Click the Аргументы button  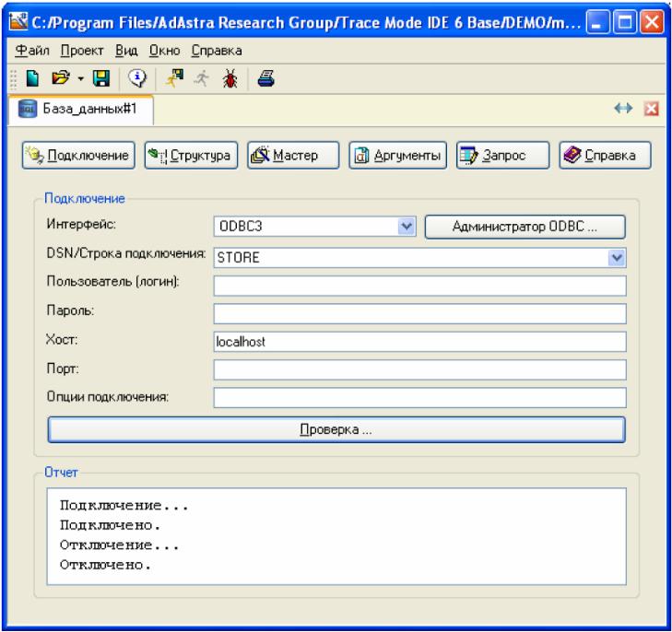pos(397,155)
